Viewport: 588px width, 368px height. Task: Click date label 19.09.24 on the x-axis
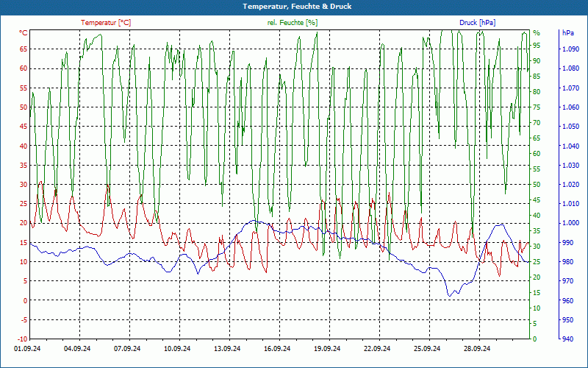327,349
